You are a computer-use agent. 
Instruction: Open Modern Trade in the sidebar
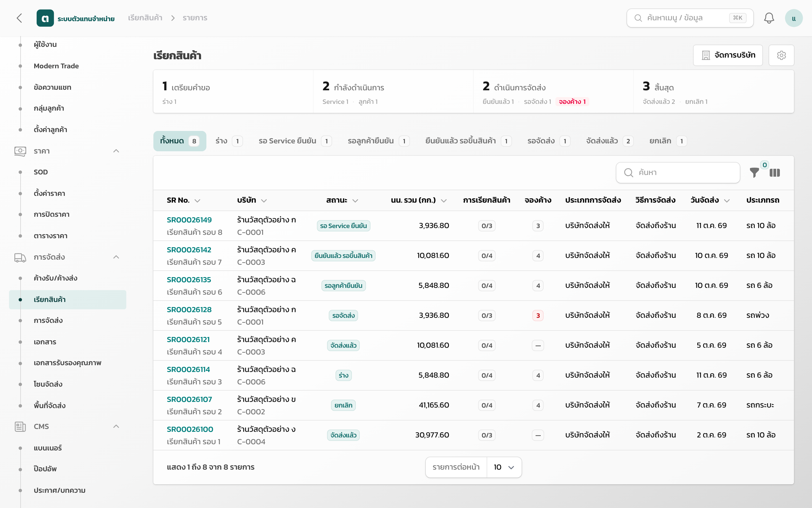point(56,66)
